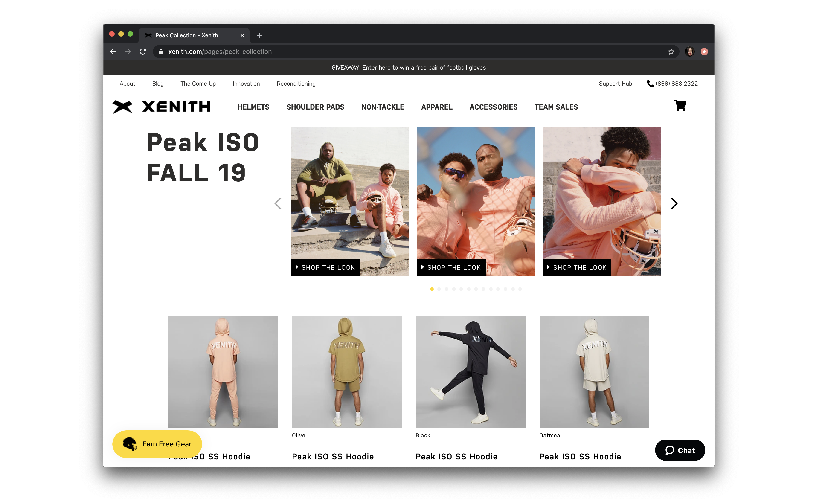Click the Xenith X logo
The height and width of the screenshot is (504, 825).
click(x=122, y=107)
